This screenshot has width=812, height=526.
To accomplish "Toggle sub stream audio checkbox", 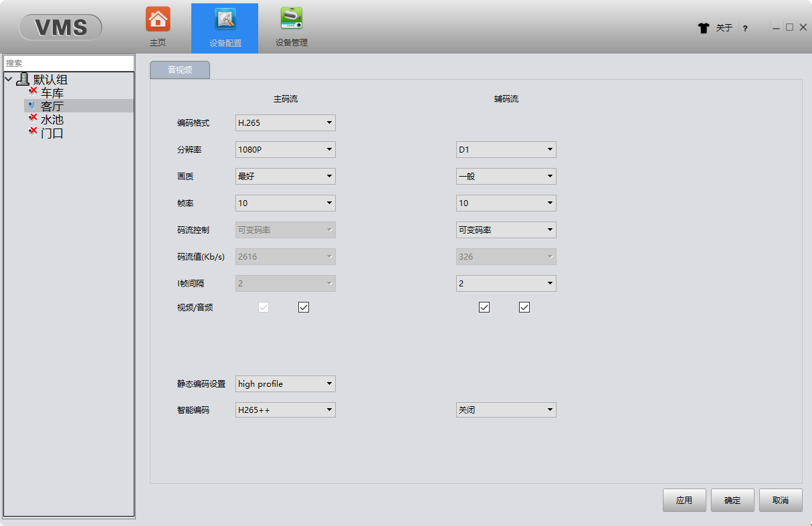I will [524, 307].
